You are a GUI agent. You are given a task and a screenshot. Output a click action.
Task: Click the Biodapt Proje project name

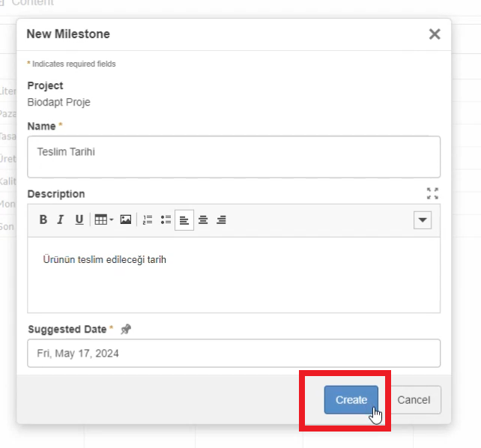pos(58,102)
